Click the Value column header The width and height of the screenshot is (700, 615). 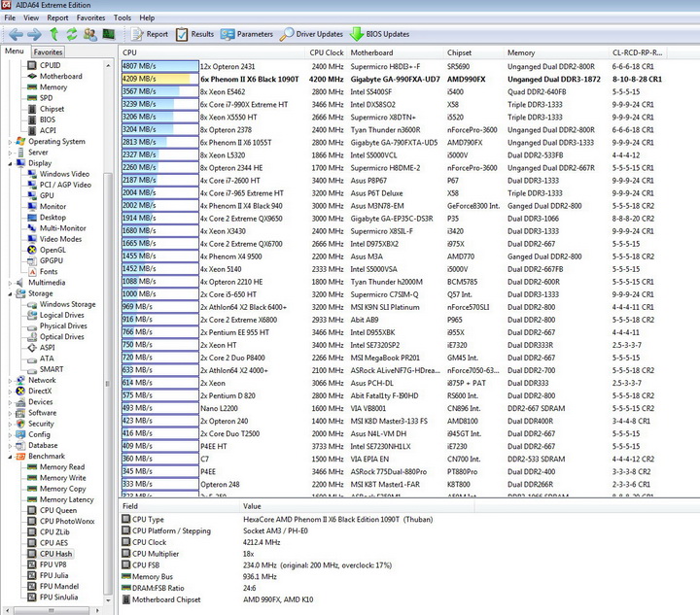357,506
